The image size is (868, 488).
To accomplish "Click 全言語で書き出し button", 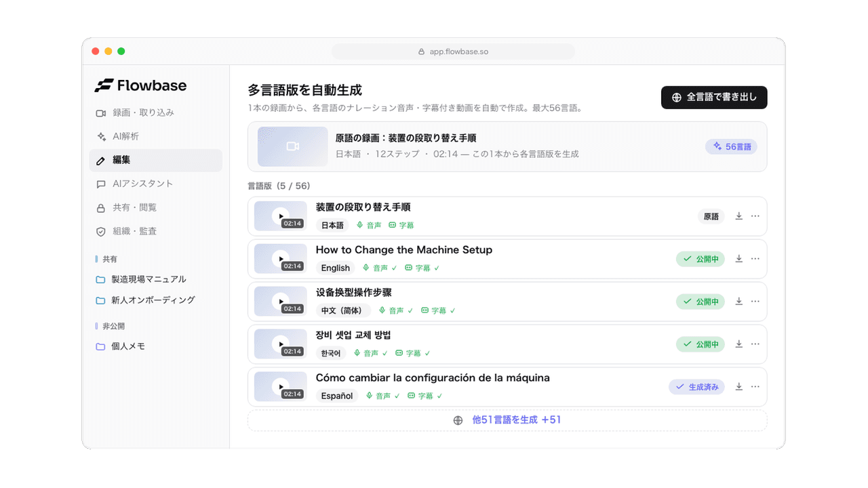I will (714, 97).
